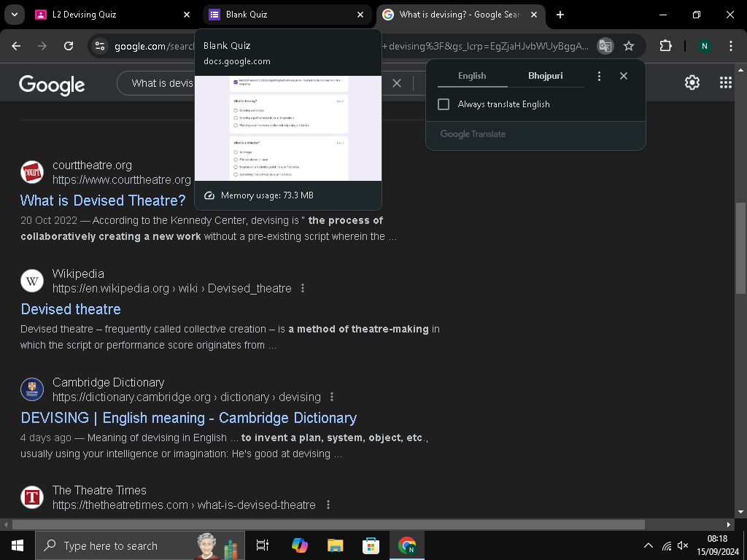Open the Cambridge Dictionary DEVISING result
This screenshot has width=747, height=560.
point(189,418)
